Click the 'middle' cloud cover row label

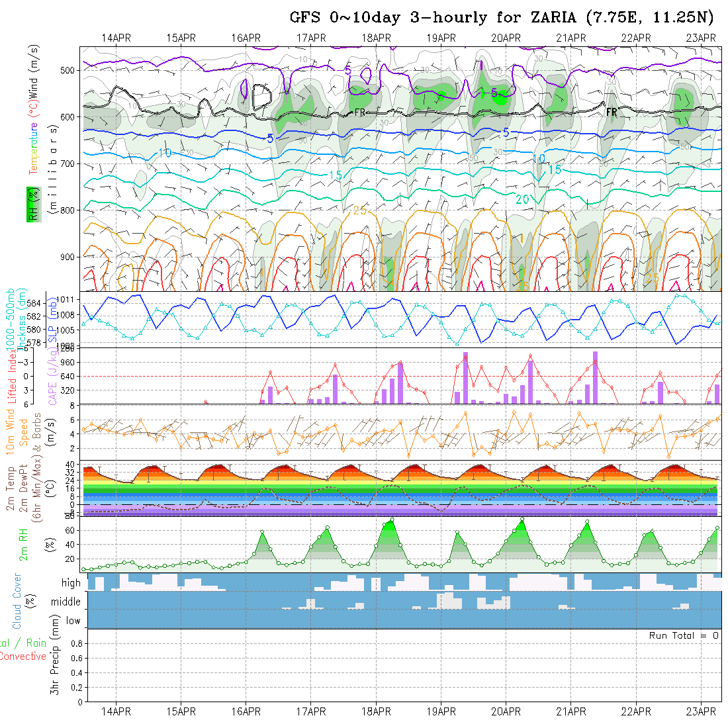click(66, 602)
